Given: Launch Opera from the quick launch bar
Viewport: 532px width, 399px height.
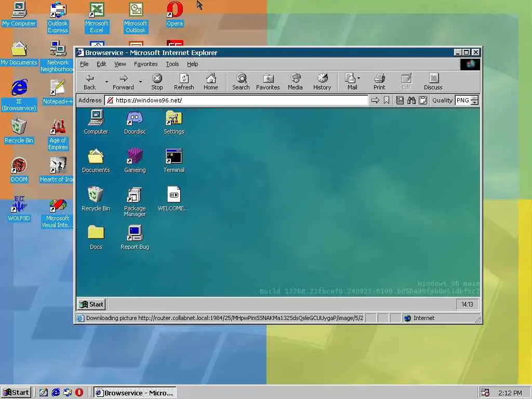Looking at the screenshot, I should click(x=79, y=393).
